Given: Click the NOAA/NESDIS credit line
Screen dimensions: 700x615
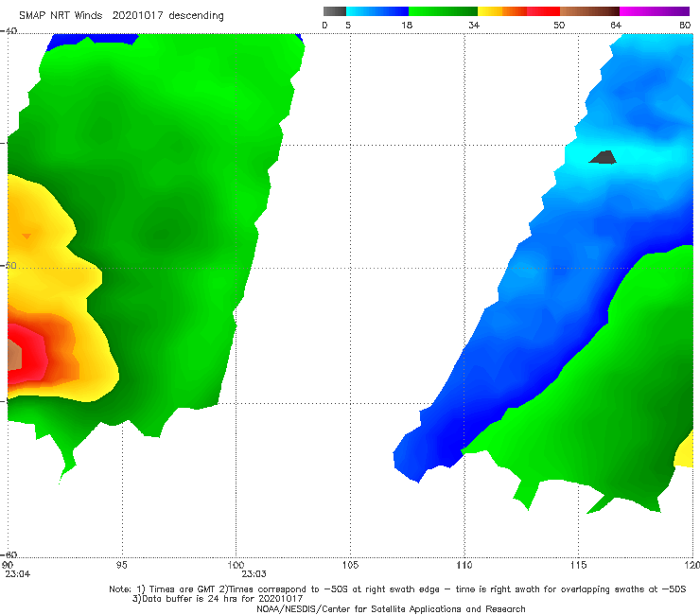Looking at the screenshot, I should click(x=391, y=608).
